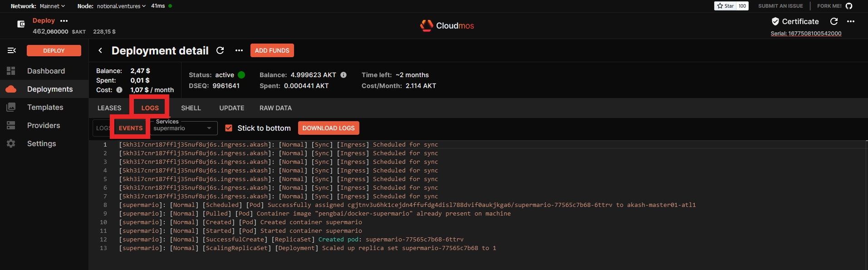The image size is (868, 270).
Task: Open the certificate more-options ellipsis
Action: click(x=851, y=21)
